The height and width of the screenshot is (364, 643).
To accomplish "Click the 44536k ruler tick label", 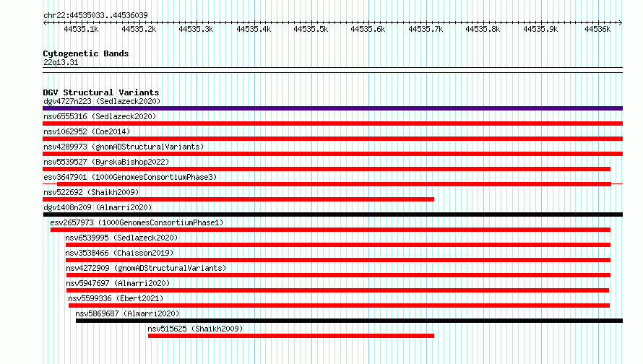I will point(597,29).
